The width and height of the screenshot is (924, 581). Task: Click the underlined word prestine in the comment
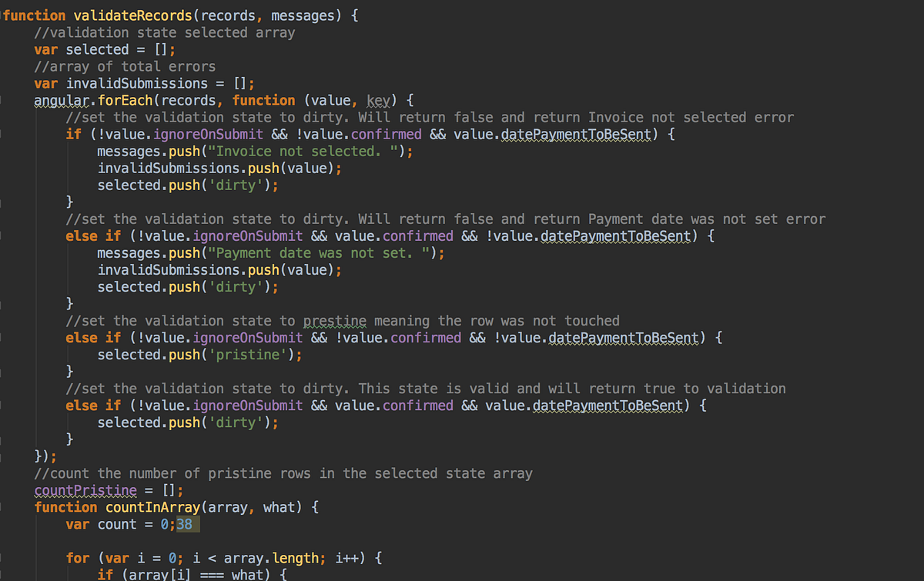point(334,320)
